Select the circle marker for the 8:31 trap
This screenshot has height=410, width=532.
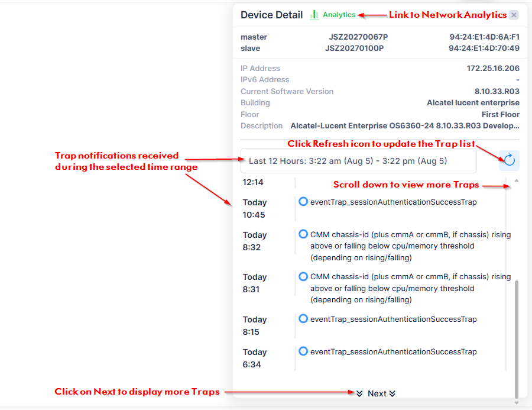click(x=303, y=276)
